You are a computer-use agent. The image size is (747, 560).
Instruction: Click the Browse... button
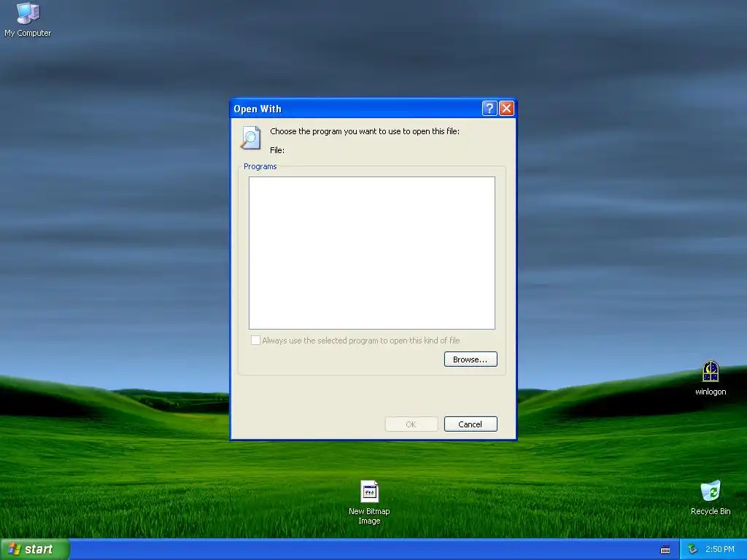tap(471, 359)
